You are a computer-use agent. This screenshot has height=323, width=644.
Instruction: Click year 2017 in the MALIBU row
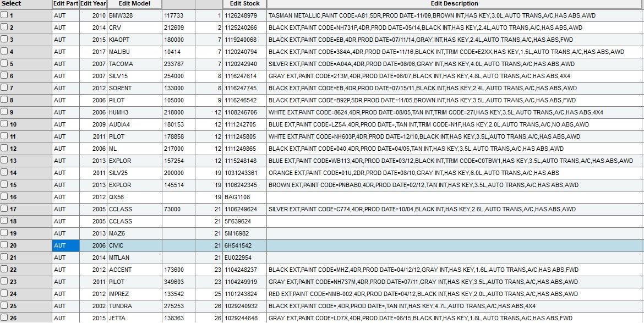pyautogui.click(x=93, y=52)
